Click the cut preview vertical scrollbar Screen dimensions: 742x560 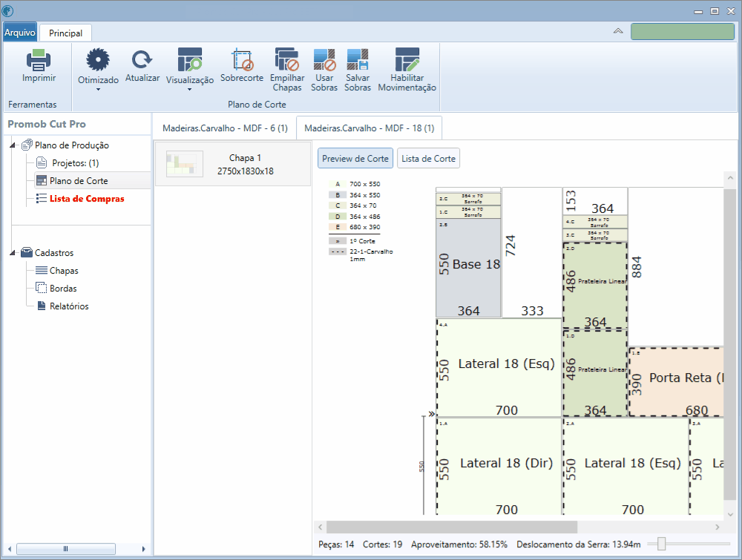point(730,343)
